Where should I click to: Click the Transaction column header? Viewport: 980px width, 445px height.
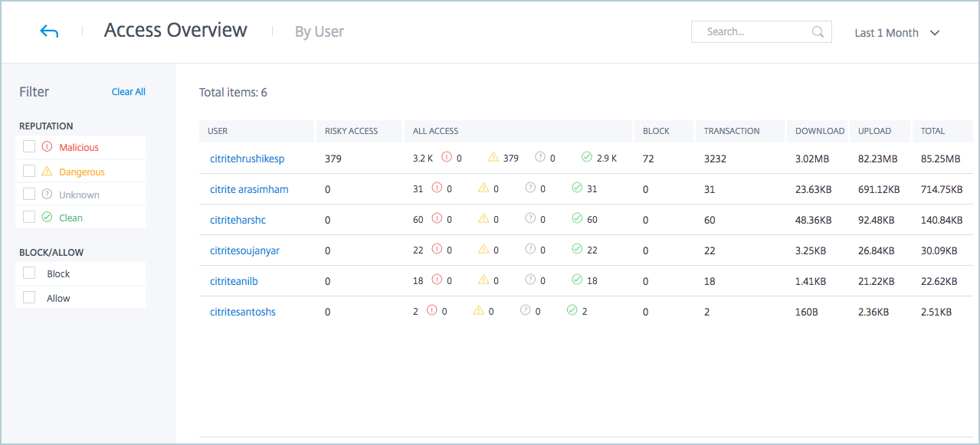732,131
